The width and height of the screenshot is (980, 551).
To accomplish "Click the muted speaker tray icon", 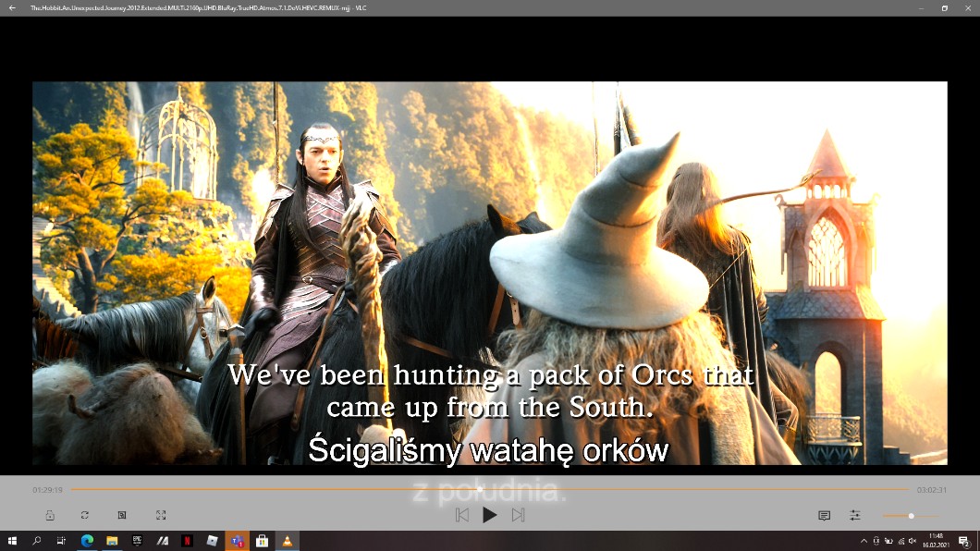I will tap(913, 541).
